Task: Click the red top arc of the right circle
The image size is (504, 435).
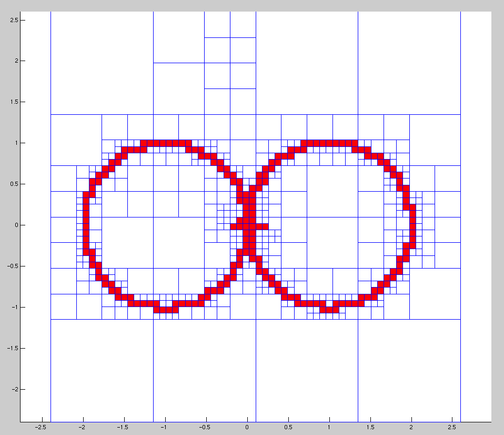Action: (x=329, y=143)
